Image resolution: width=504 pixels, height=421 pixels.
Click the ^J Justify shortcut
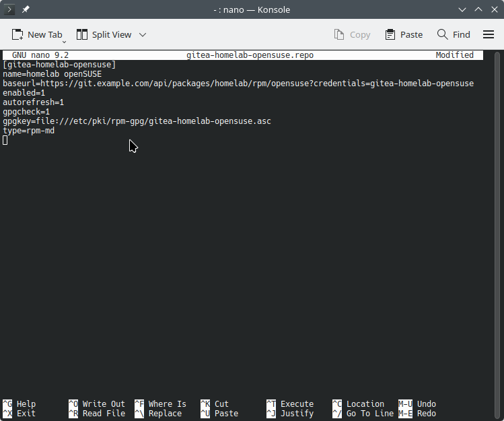pyautogui.click(x=290, y=414)
